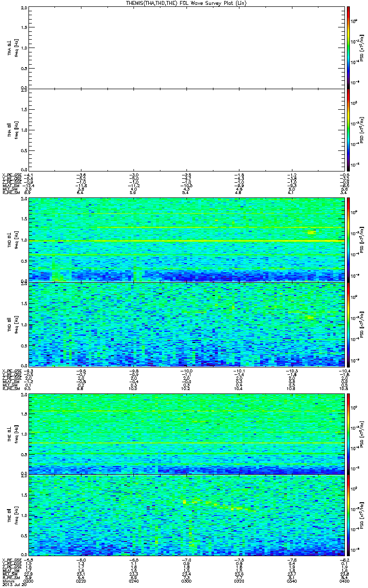The width and height of the screenshot is (368, 588).
Task: Click the PSD [nT²/Hz] label beside THE B∥ color bar
Action: 362,515
